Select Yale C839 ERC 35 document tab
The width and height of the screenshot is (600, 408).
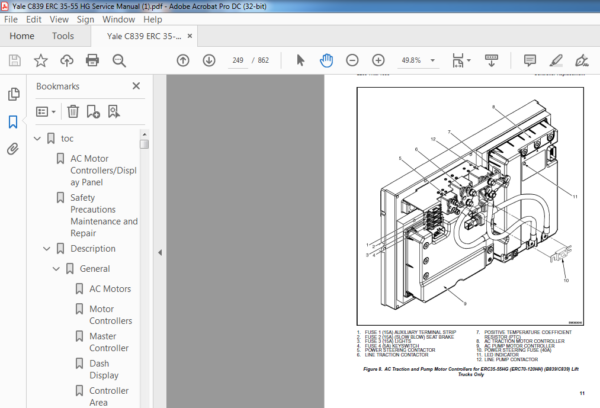144,36
